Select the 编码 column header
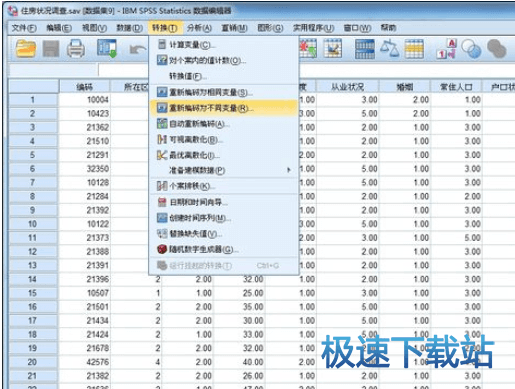 click(x=85, y=87)
